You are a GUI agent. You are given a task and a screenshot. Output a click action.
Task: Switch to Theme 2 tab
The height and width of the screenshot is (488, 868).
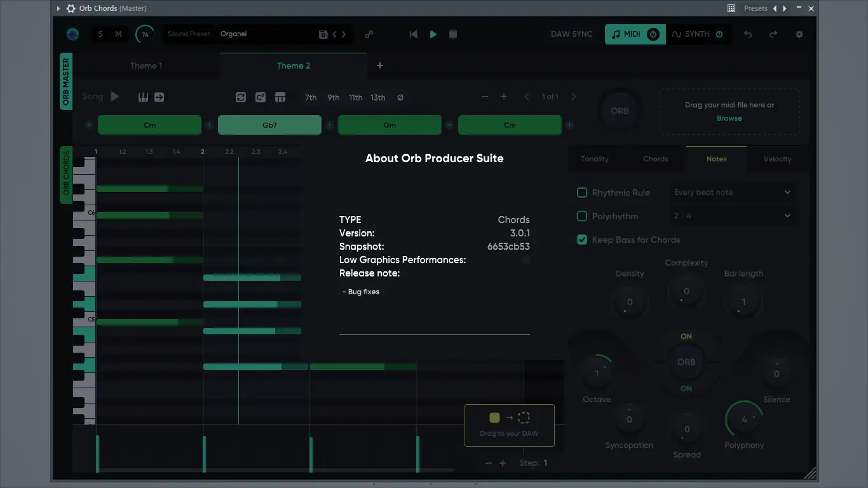(294, 65)
